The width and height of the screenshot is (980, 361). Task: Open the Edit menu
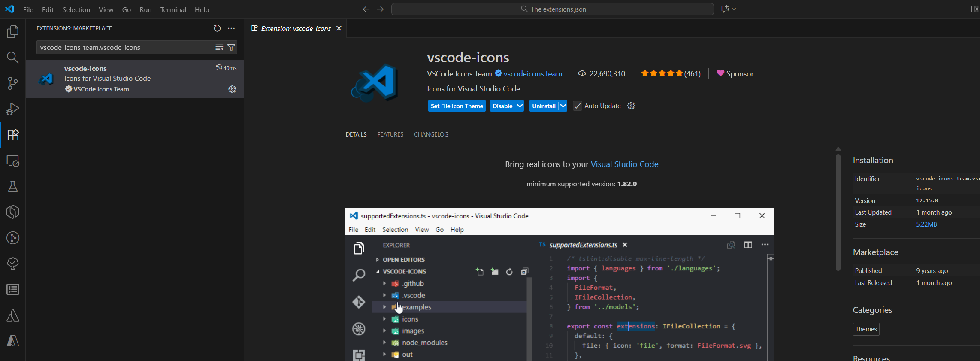[48, 9]
